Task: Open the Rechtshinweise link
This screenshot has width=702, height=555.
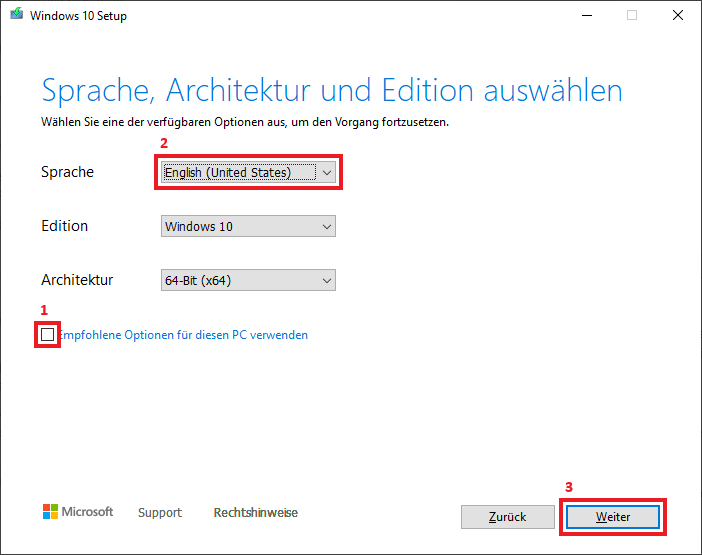Action: click(256, 512)
